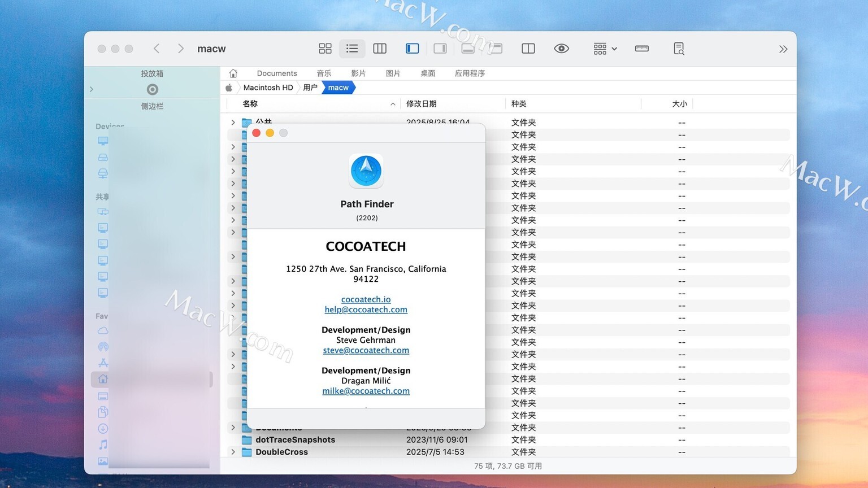Go back to previous folder
Viewport: 868px width, 488px height.
click(157, 49)
